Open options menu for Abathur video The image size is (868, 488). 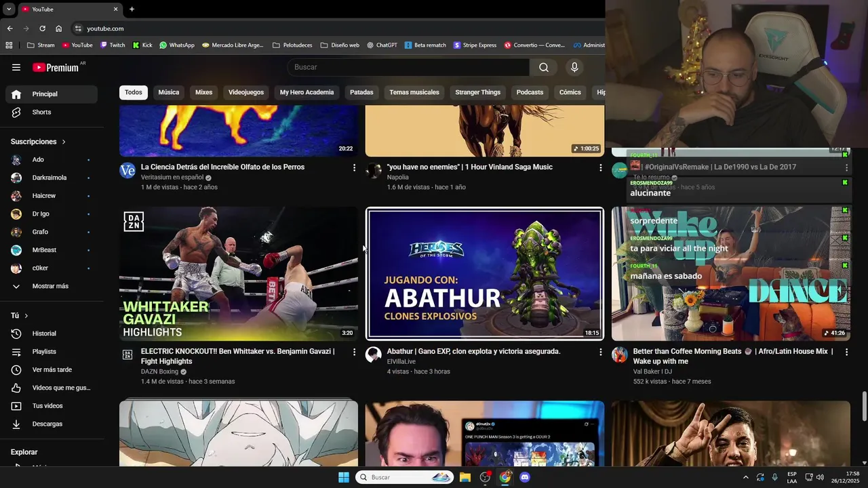pos(600,352)
